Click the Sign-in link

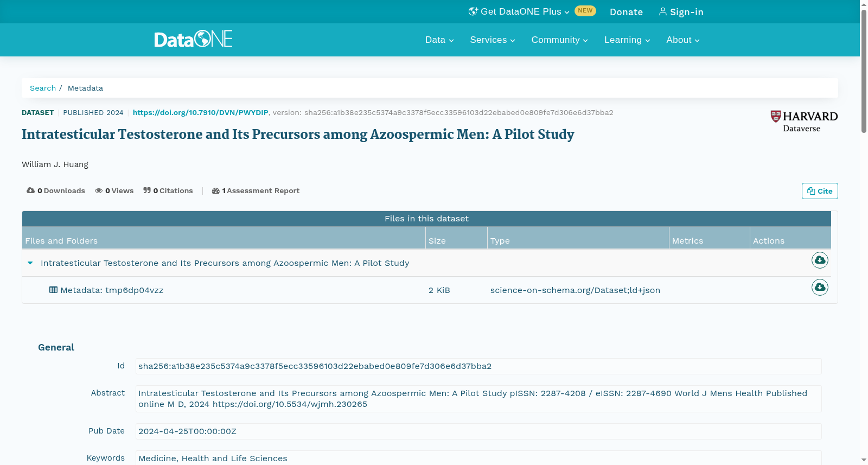[x=681, y=12]
